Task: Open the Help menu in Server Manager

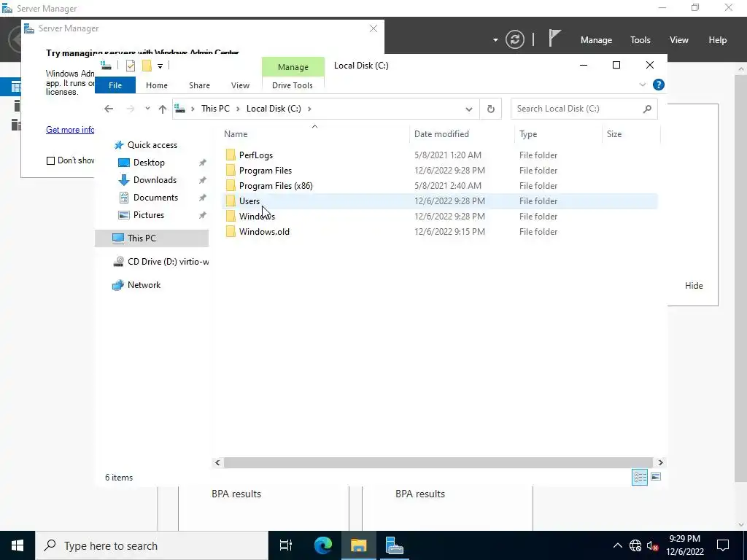Action: click(x=718, y=40)
